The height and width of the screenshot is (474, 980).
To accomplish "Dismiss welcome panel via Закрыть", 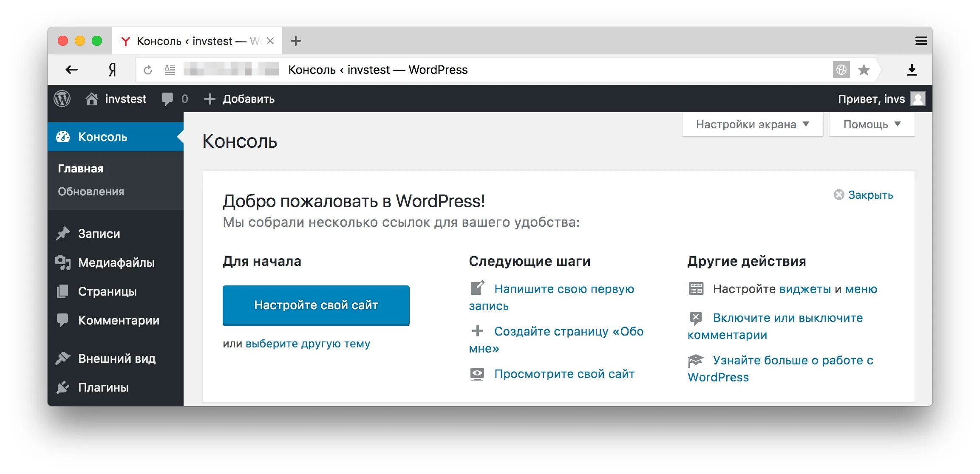I will 864,195.
